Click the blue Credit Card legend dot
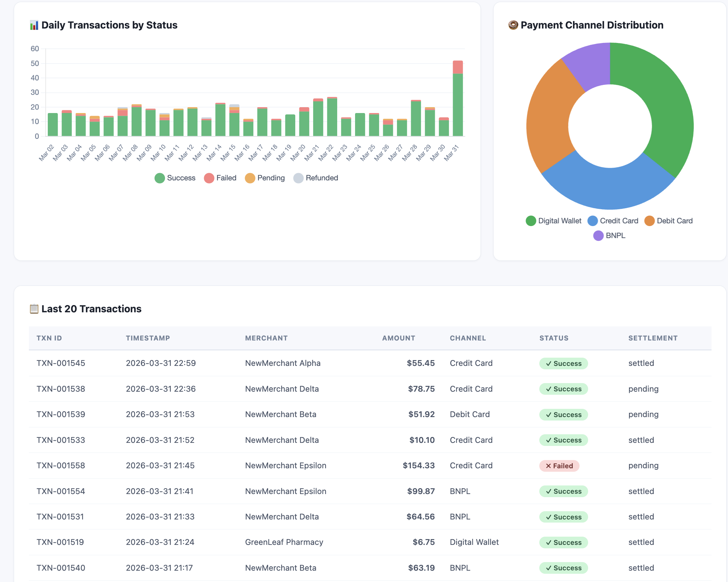The image size is (728, 582). (592, 221)
